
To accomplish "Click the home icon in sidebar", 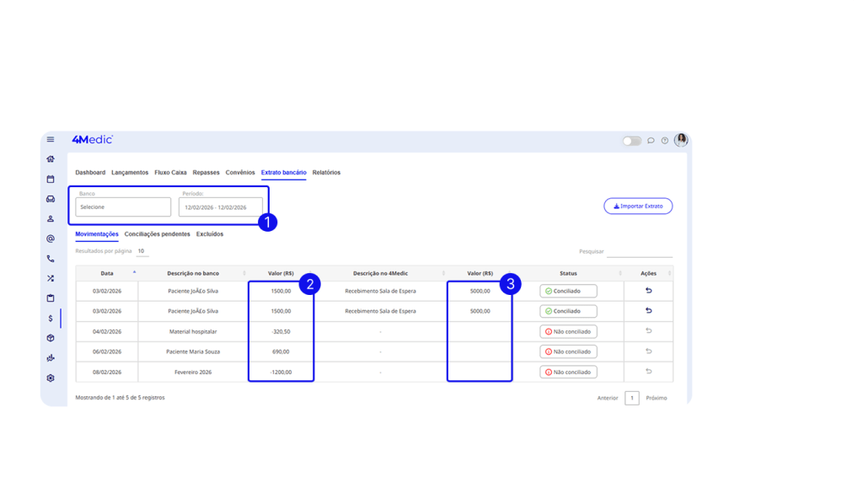I will tap(51, 159).
